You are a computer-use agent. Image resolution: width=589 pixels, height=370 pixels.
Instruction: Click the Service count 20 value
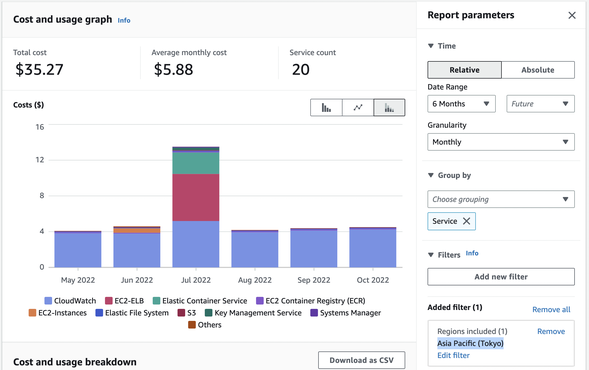301,70
